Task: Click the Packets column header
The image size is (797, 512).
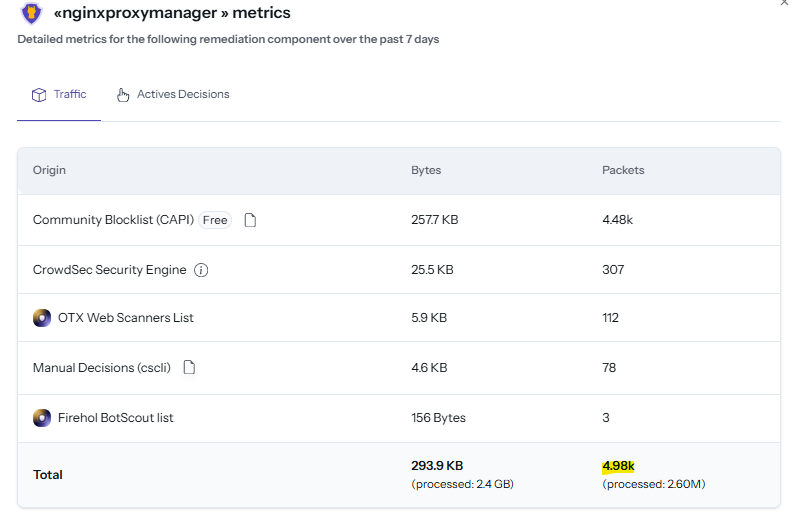Action: [x=623, y=170]
